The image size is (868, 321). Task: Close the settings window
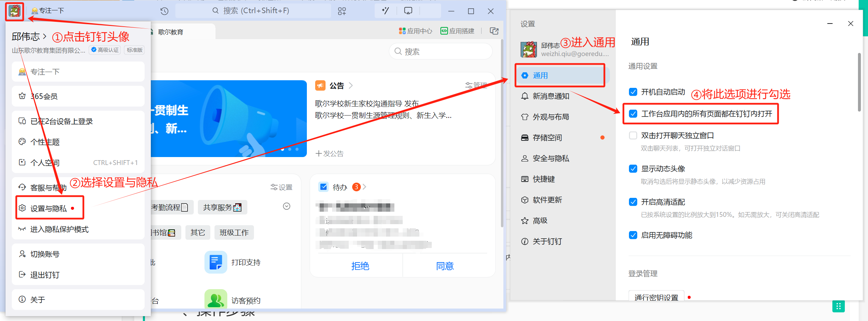[851, 24]
